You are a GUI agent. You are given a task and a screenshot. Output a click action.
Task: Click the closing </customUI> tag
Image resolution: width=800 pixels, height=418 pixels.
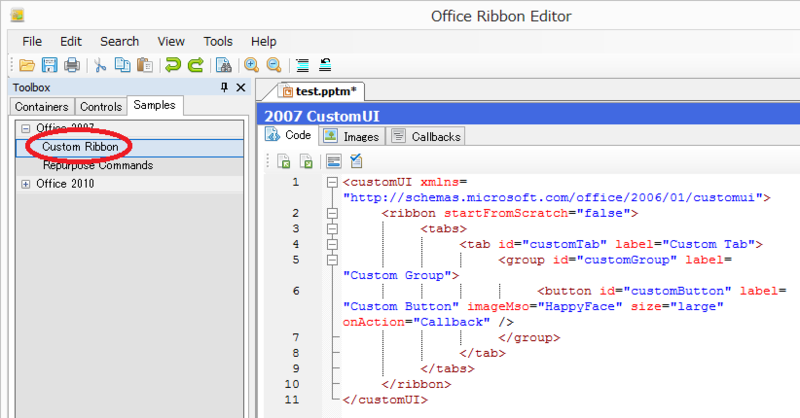pyautogui.click(x=385, y=400)
